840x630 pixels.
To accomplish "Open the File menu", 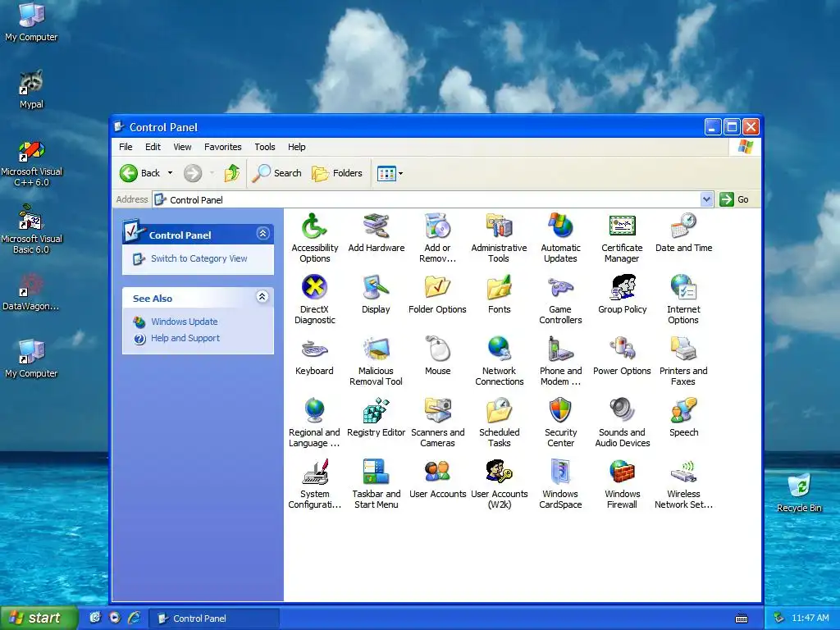I will point(126,147).
